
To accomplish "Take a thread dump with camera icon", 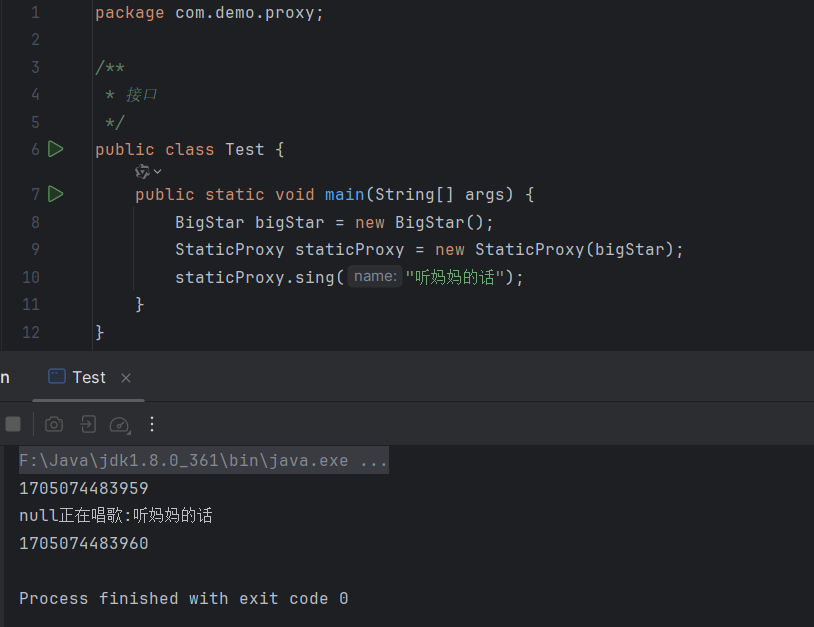I will 54,424.
